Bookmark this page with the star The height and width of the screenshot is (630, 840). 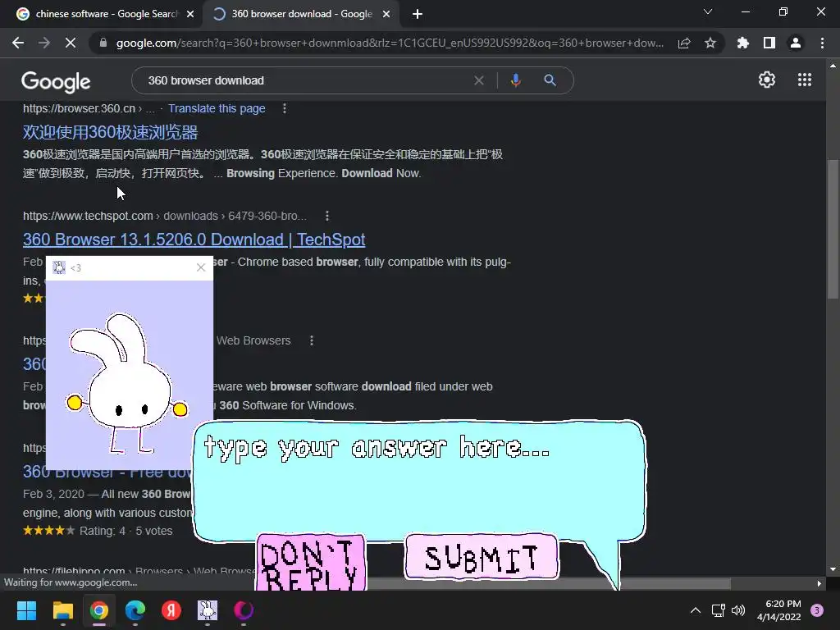click(x=710, y=43)
